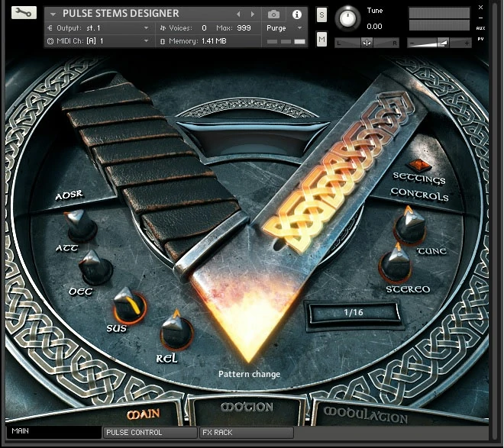Viewport: 504px width, 448px height.
Task: Click the PULSE STEMS DESIGNER title
Action: pos(121,14)
